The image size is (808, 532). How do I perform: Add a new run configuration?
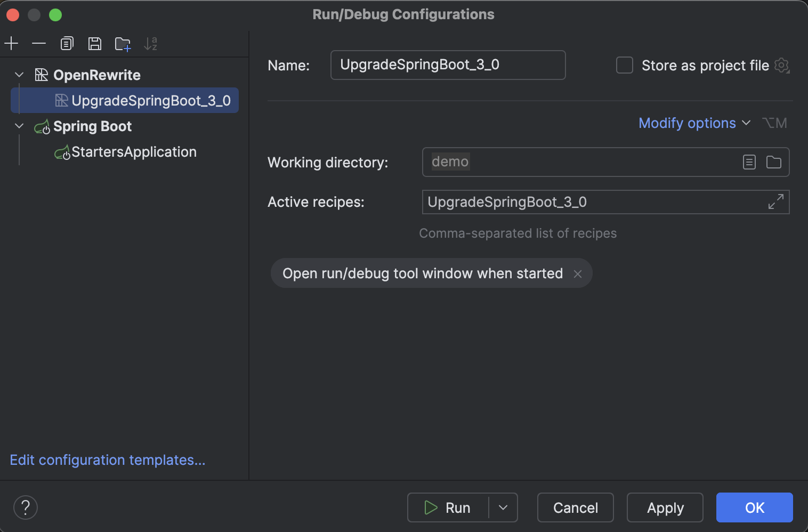point(11,43)
